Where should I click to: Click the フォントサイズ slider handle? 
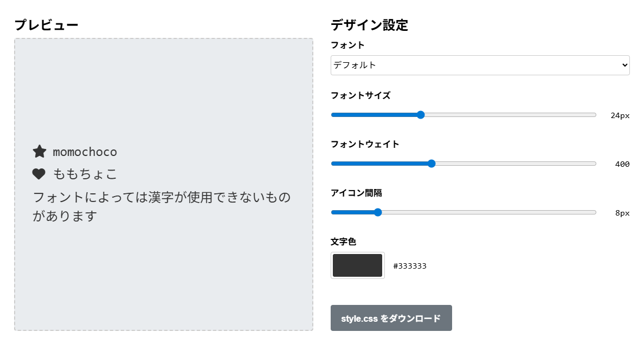[x=421, y=115]
